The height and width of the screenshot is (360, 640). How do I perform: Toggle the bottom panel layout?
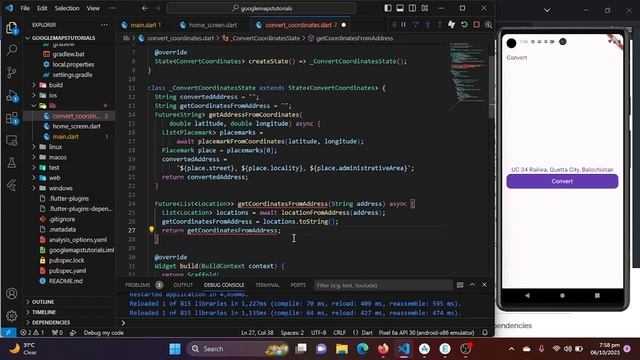tap(400, 8)
